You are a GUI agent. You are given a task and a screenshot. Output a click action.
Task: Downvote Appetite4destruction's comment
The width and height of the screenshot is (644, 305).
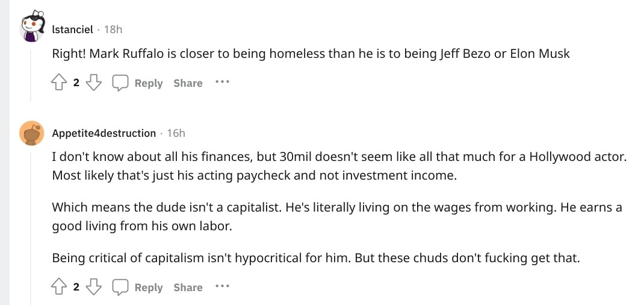pyautogui.click(x=93, y=288)
